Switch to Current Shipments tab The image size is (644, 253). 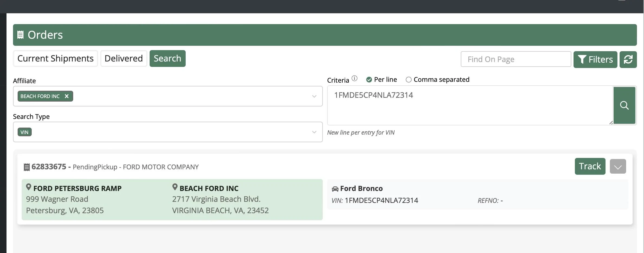coord(55,59)
